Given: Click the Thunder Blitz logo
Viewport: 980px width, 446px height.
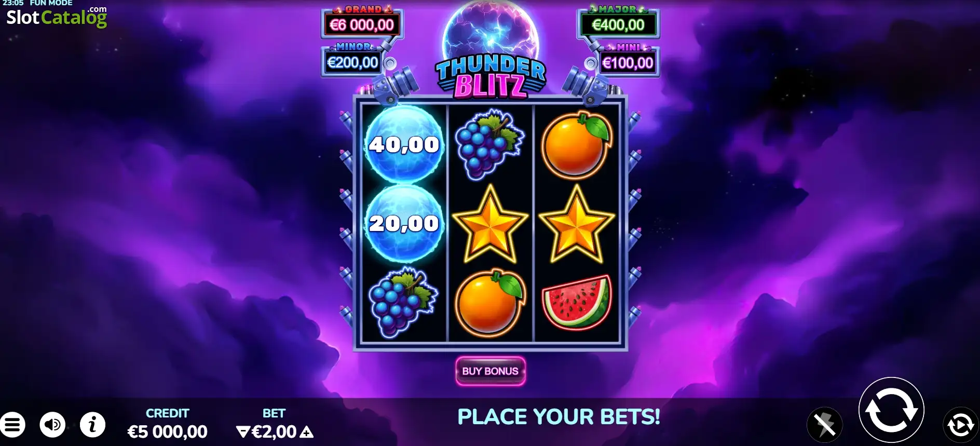Looking at the screenshot, I should [491, 78].
